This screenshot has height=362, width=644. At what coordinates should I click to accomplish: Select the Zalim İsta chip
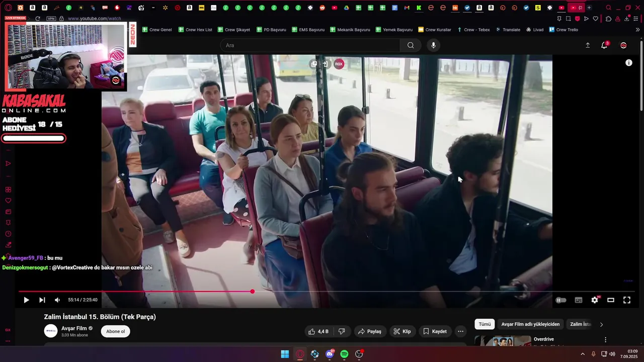click(580, 324)
